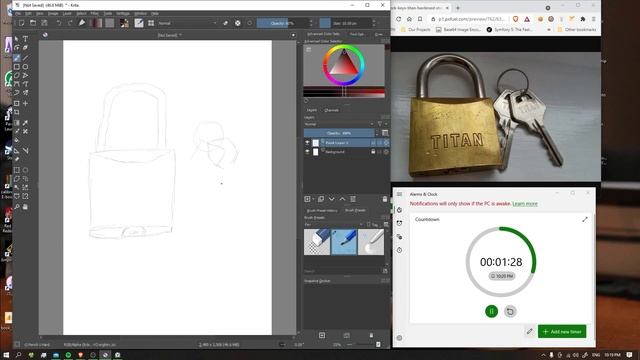Duplicate the layer using Layers docker button

tap(321, 199)
